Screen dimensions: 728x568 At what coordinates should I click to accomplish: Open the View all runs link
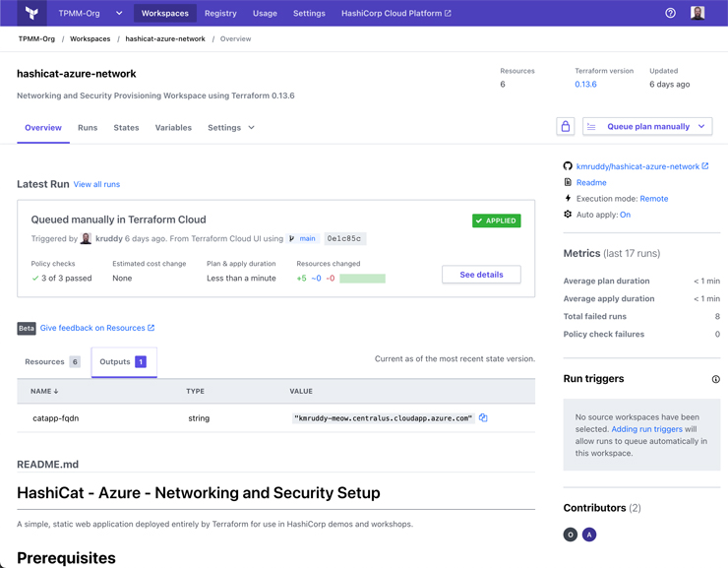pos(96,185)
